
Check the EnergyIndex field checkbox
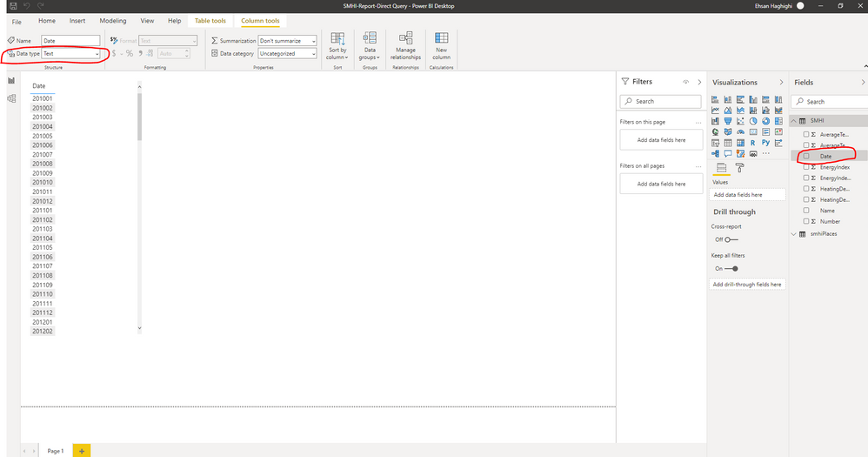coord(806,167)
